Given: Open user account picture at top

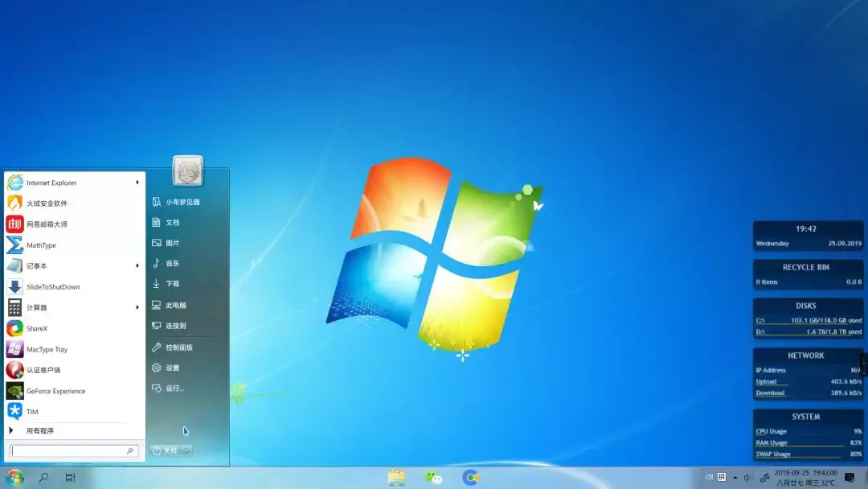Looking at the screenshot, I should tap(187, 171).
